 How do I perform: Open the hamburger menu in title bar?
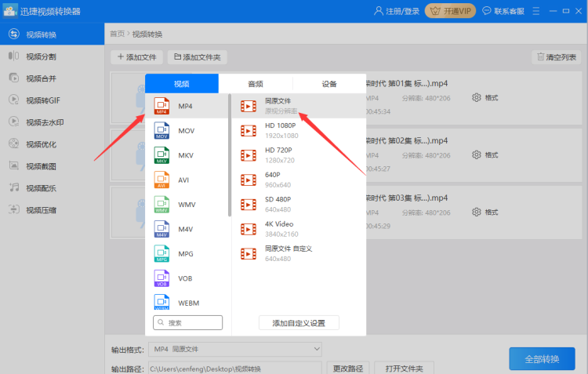(x=536, y=11)
